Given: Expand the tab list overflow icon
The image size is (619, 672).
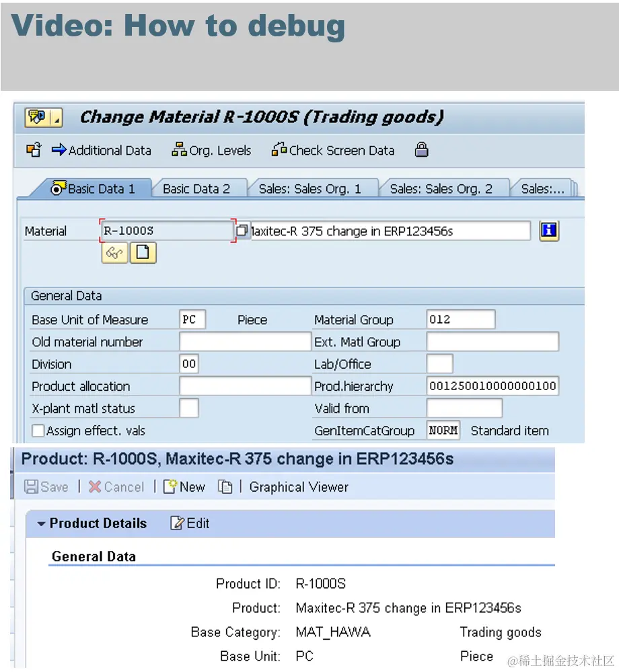Looking at the screenshot, I should [575, 188].
